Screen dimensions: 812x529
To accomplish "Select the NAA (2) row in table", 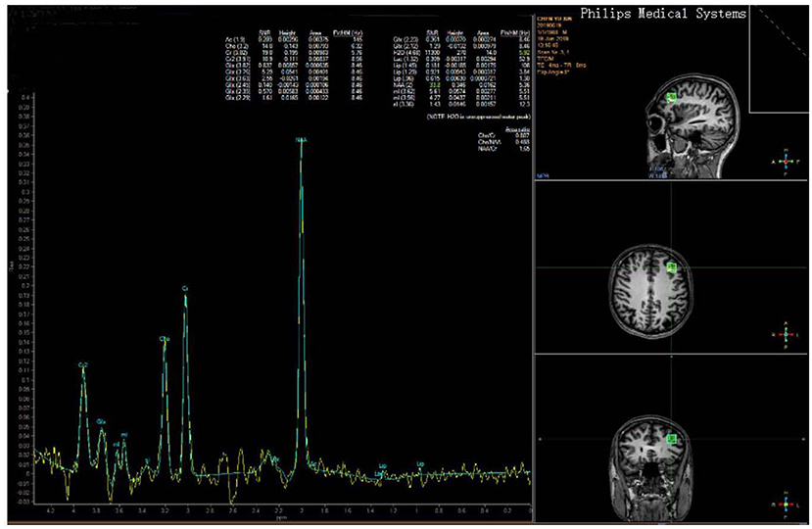I will pyautogui.click(x=462, y=85).
